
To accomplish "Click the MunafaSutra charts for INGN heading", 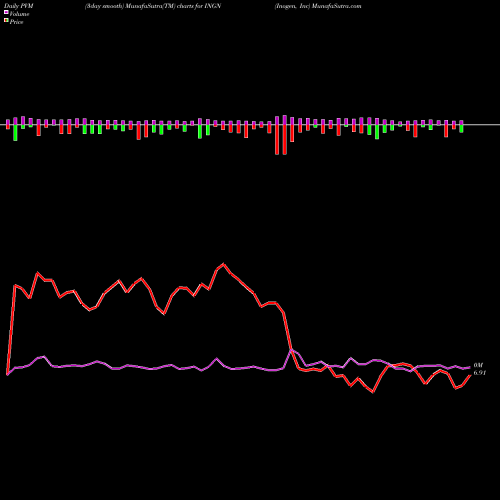I will pos(153,6).
